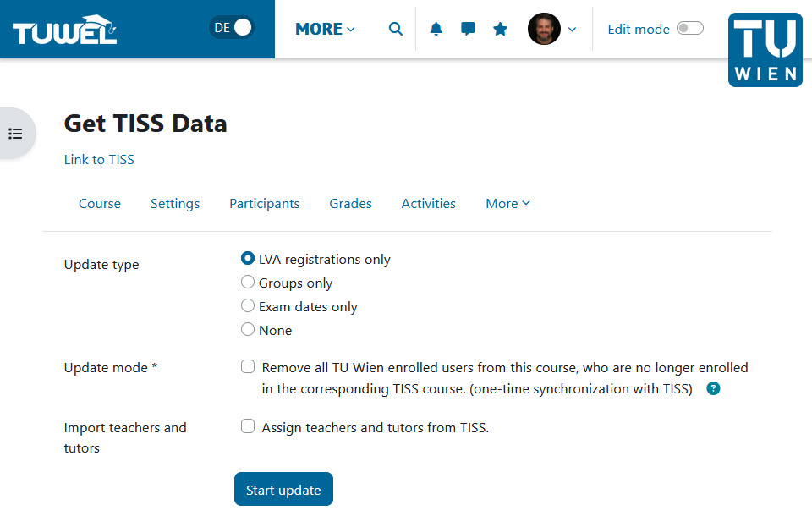The width and height of the screenshot is (812, 527).
Task: Expand the user menu chevron next to avatar
Action: [572, 28]
